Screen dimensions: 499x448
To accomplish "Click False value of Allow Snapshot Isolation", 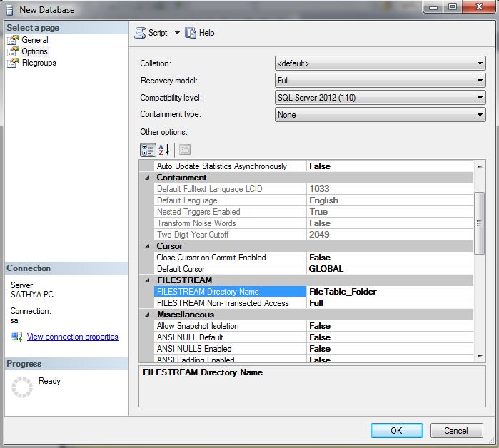I will pyautogui.click(x=390, y=326).
